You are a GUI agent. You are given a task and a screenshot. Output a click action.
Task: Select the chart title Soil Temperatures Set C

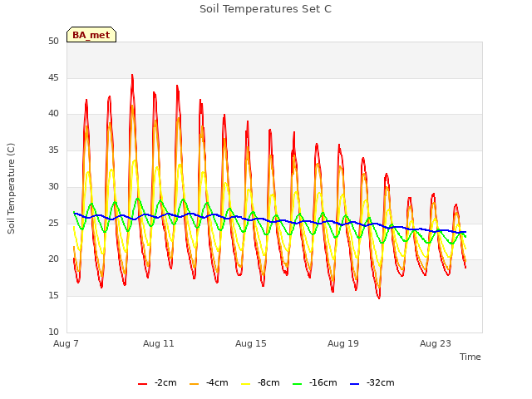265,9
